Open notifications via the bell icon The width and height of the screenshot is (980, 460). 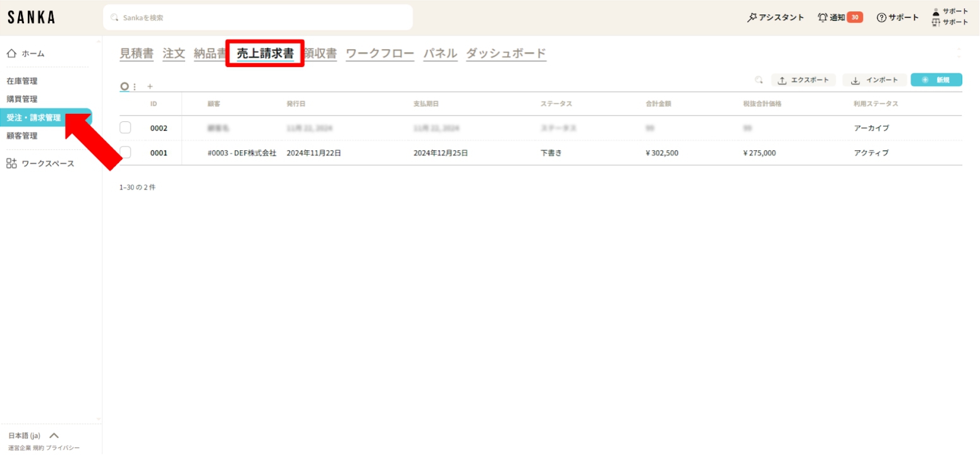823,18
